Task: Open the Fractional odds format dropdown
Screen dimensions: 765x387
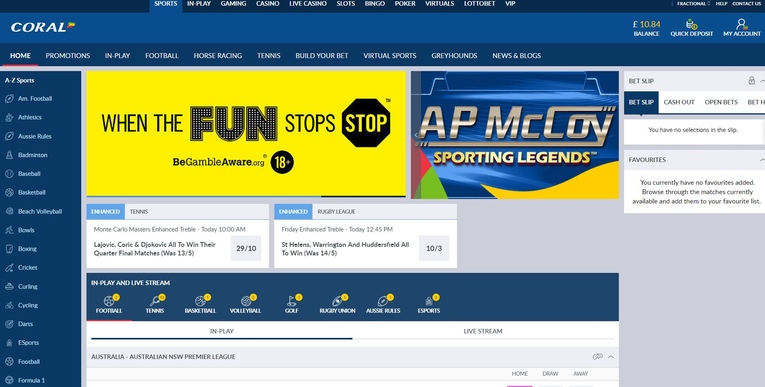Action: tap(693, 4)
